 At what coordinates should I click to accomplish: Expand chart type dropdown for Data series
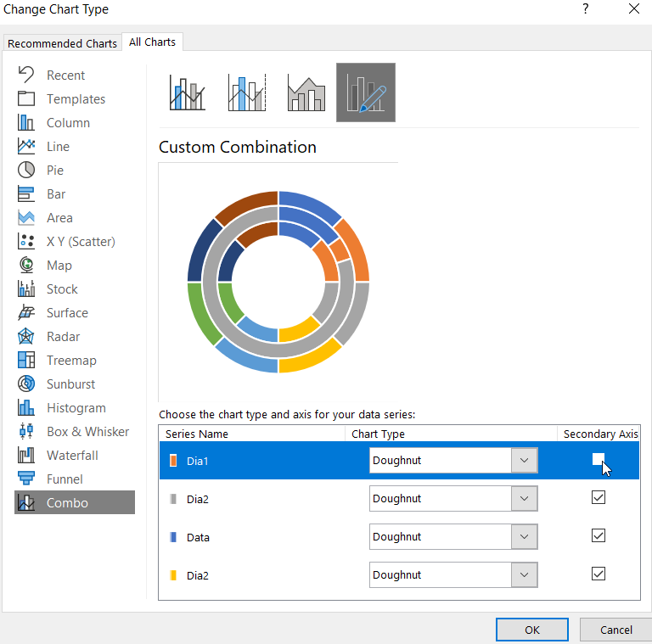tap(524, 537)
